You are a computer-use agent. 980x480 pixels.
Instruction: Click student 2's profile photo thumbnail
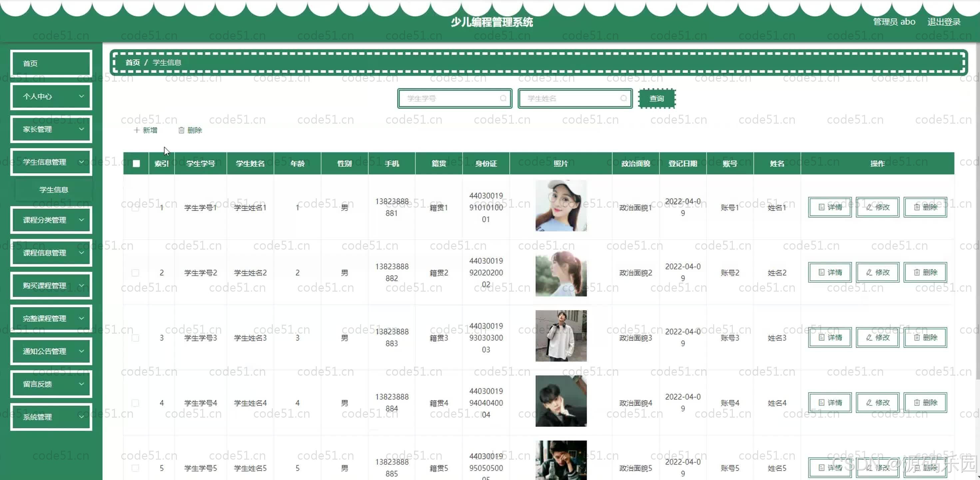pyautogui.click(x=561, y=272)
